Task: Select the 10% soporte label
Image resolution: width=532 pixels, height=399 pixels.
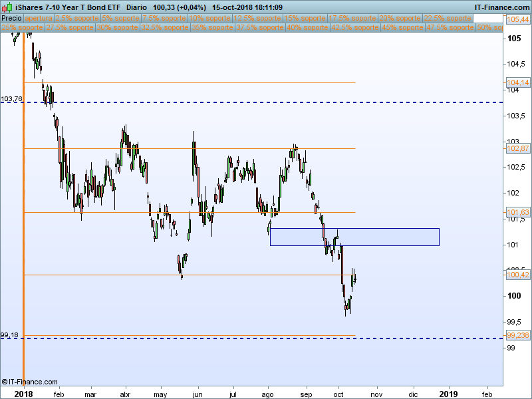Action: 210,18
